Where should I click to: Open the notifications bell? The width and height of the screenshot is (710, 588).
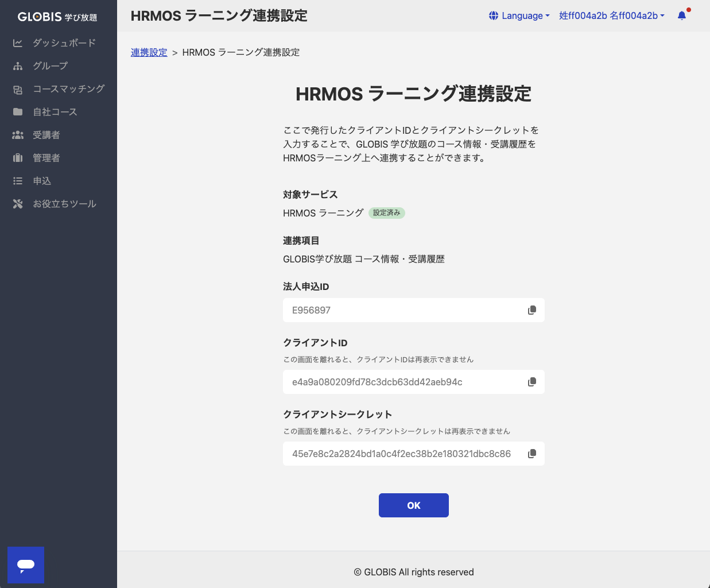point(682,16)
